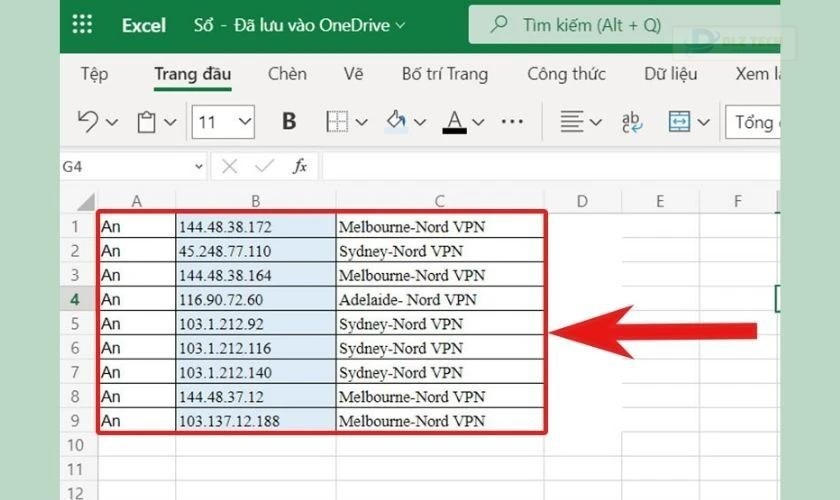Expand the Fill color dropdown arrow

[420, 123]
